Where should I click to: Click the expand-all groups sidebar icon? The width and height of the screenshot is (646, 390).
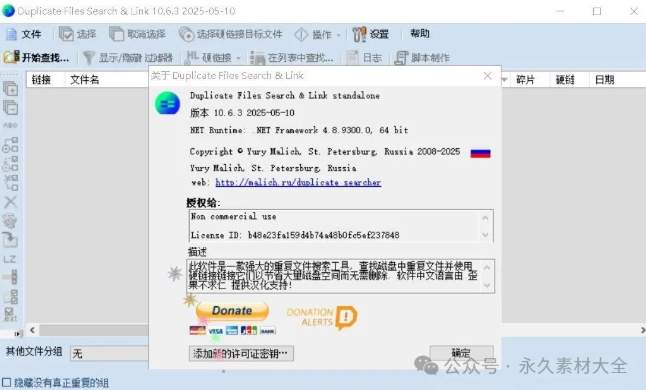[x=10, y=89]
